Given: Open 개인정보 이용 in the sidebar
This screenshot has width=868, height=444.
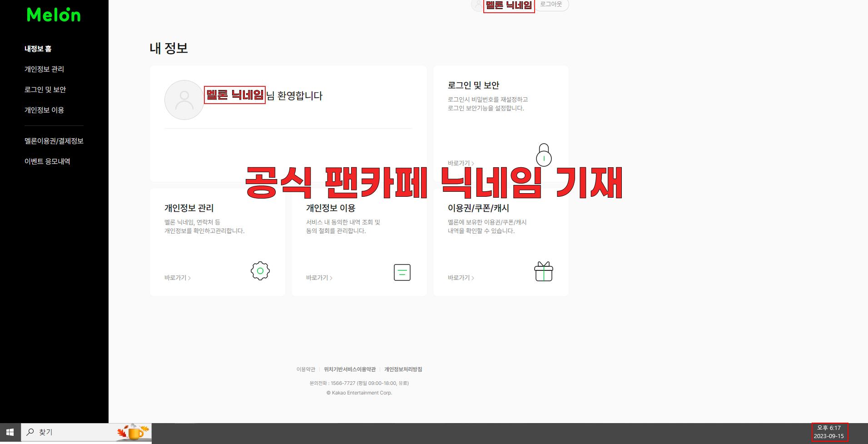Looking at the screenshot, I should coord(44,110).
